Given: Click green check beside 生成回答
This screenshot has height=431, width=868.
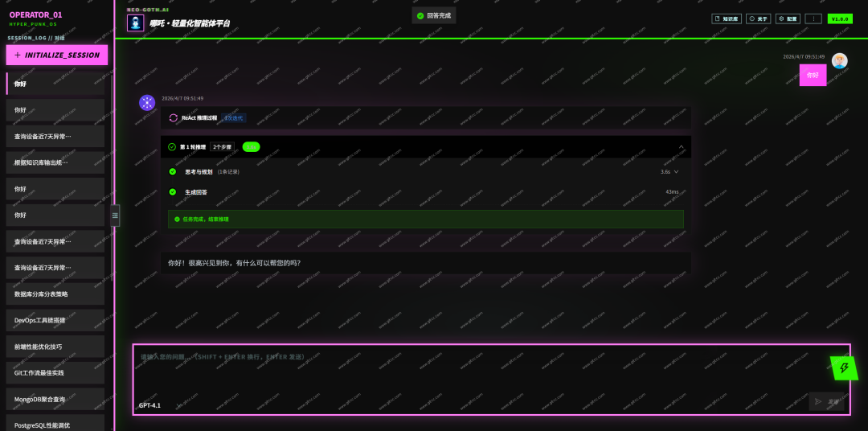Looking at the screenshot, I should tap(173, 191).
